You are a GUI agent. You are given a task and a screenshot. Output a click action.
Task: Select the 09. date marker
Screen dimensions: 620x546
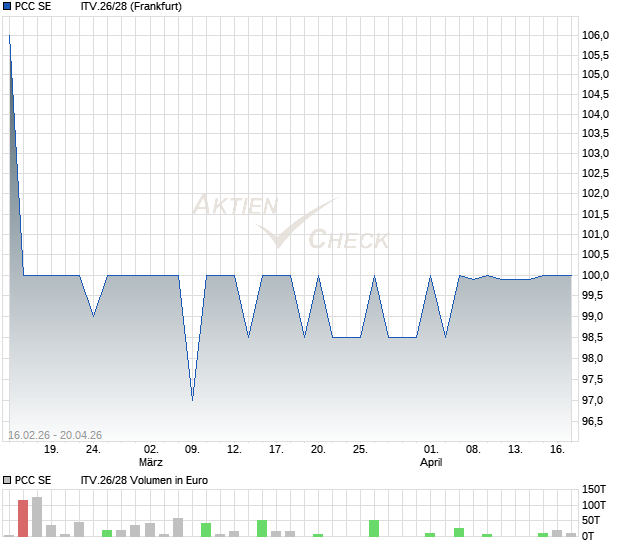point(193,450)
